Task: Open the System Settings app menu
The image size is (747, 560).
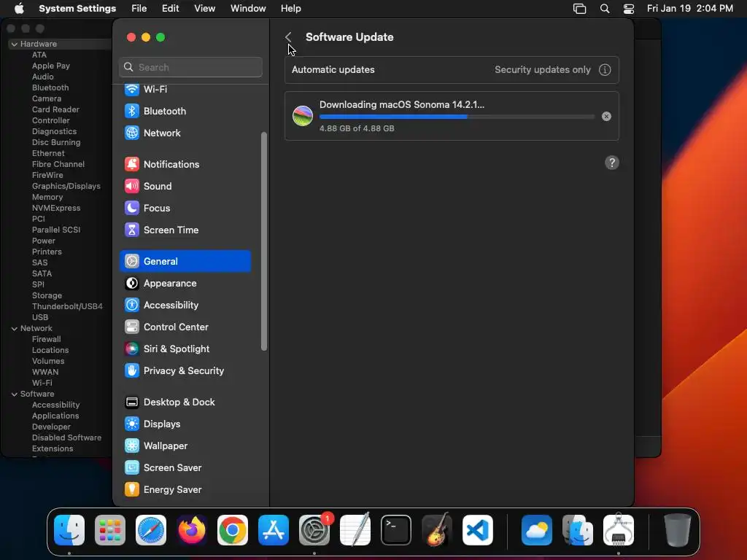Action: pyautogui.click(x=77, y=9)
